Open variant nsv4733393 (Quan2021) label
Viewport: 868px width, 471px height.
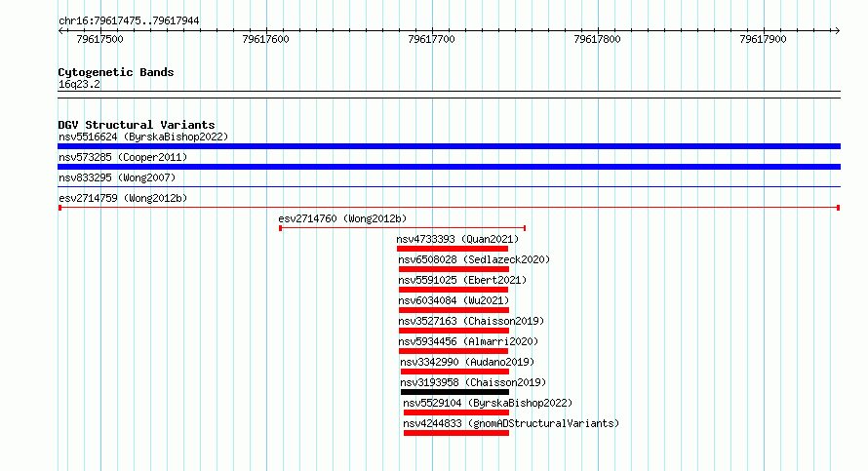coord(457,239)
